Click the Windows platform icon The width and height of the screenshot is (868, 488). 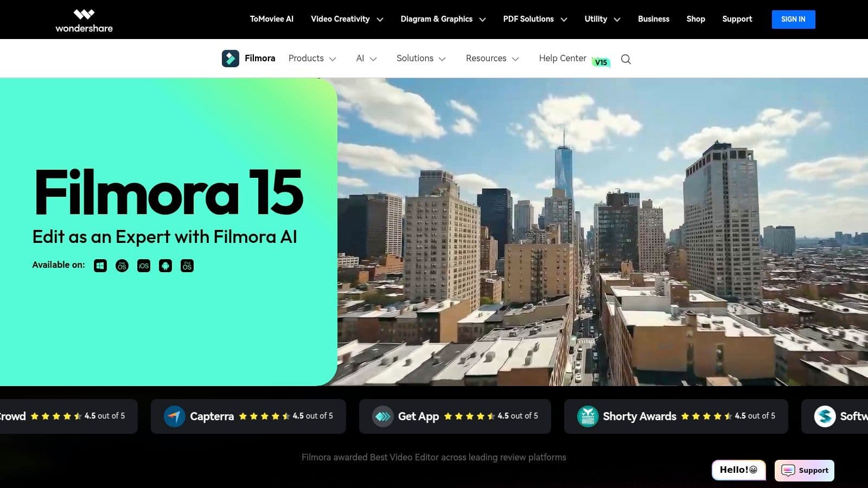point(100,266)
